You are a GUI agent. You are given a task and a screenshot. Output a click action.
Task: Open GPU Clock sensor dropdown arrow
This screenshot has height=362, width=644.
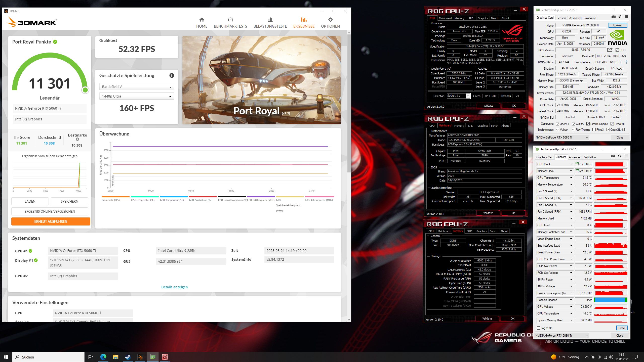[x=571, y=164]
